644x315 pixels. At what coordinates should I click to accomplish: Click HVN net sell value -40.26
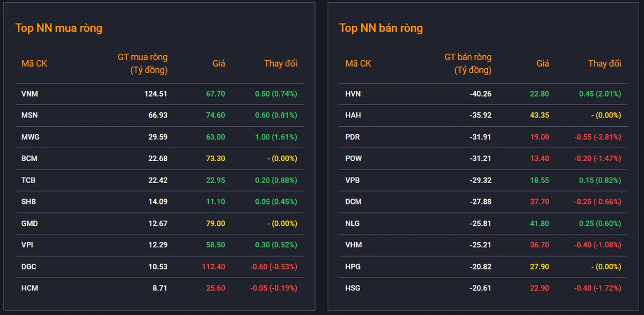[x=481, y=94]
